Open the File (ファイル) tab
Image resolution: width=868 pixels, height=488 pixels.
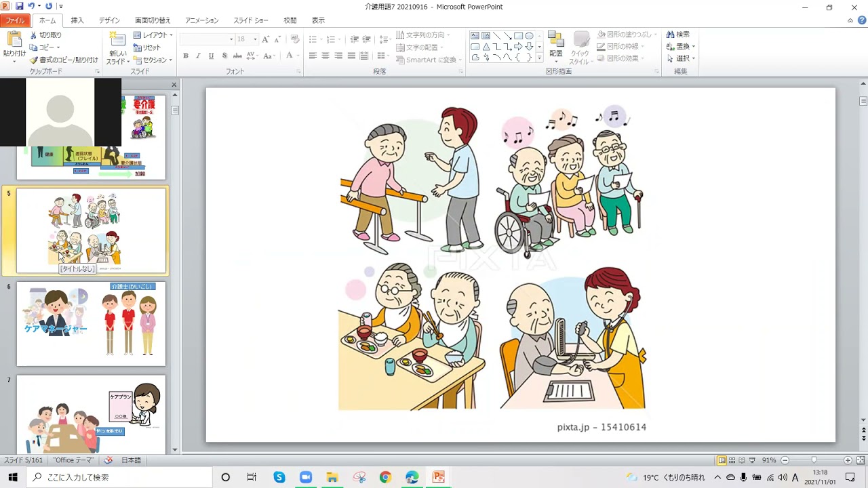pos(15,20)
